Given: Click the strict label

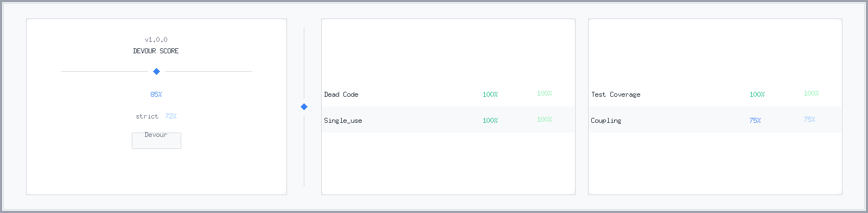Looking at the screenshot, I should pos(147,116).
